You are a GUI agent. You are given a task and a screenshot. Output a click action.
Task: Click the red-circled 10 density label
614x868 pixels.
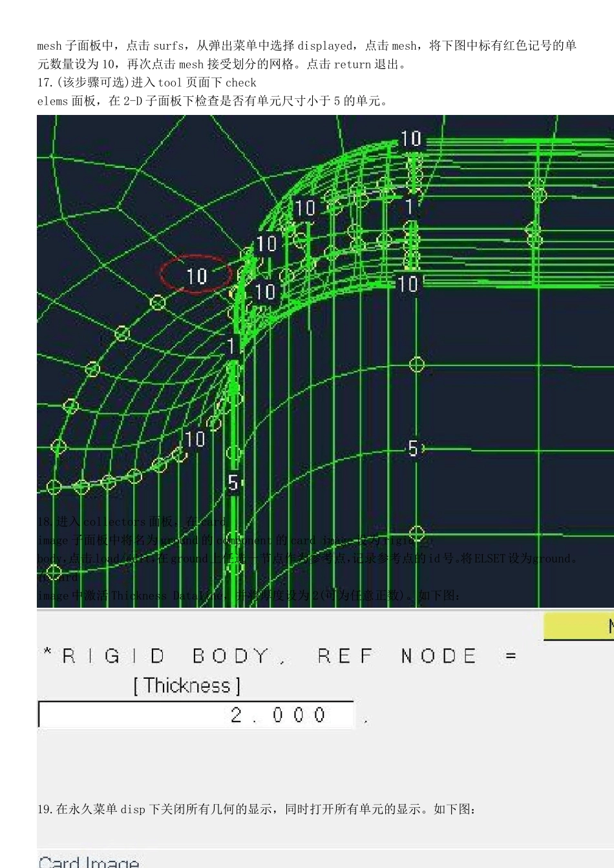coord(196,276)
